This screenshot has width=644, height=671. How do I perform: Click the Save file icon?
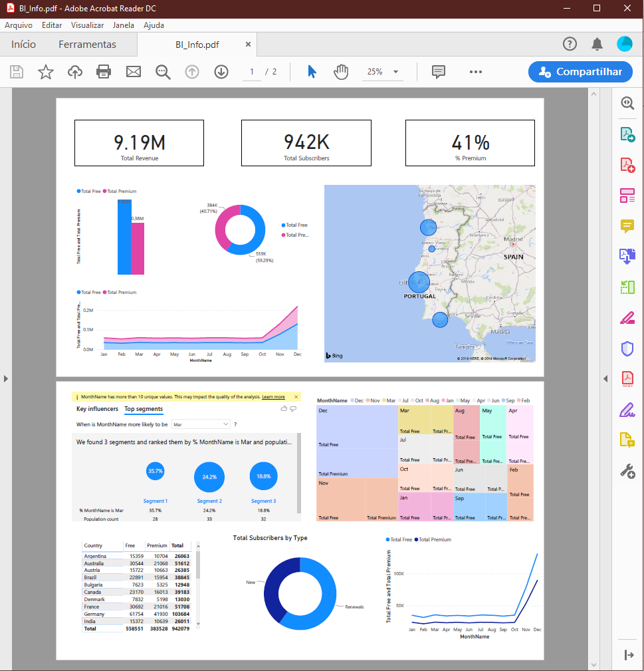[17, 72]
